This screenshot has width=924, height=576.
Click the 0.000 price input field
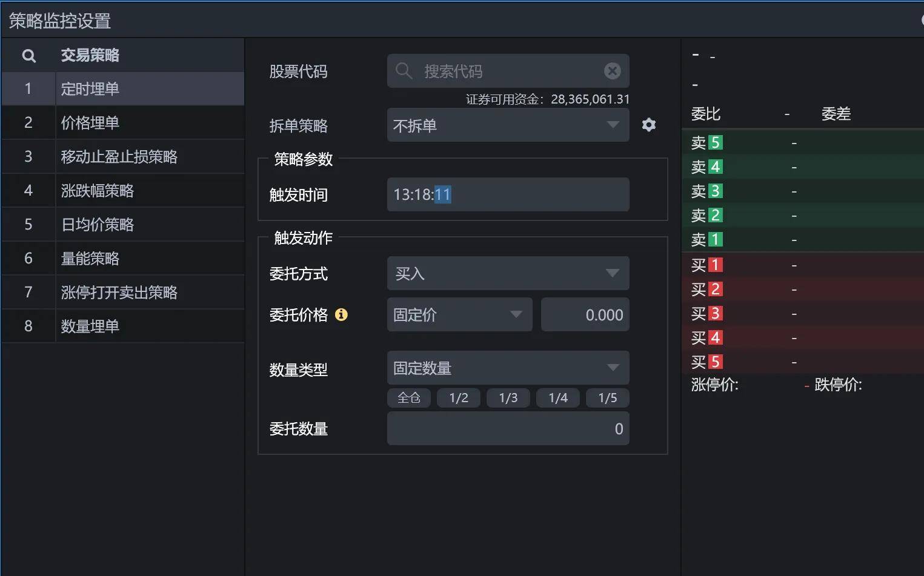[x=585, y=314]
